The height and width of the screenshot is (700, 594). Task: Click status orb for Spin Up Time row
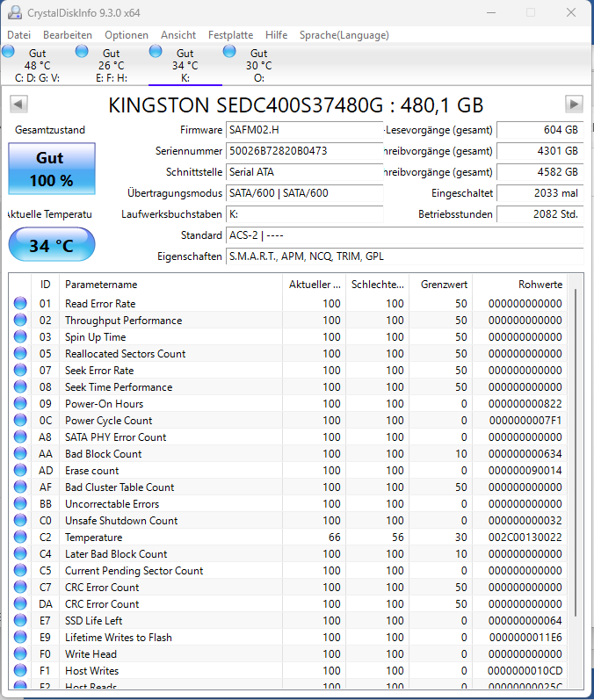20,336
